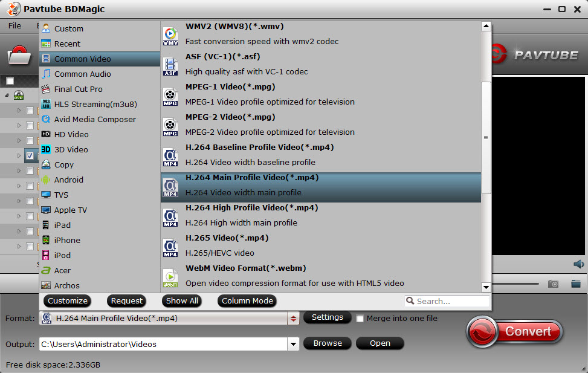
Task: Open the snapshot folder icon
Action: click(576, 284)
